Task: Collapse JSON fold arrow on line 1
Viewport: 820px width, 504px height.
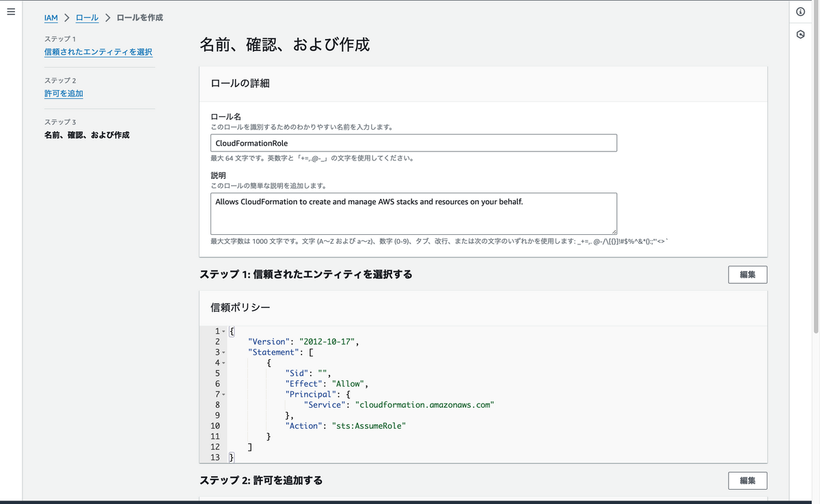Action: 223,331
